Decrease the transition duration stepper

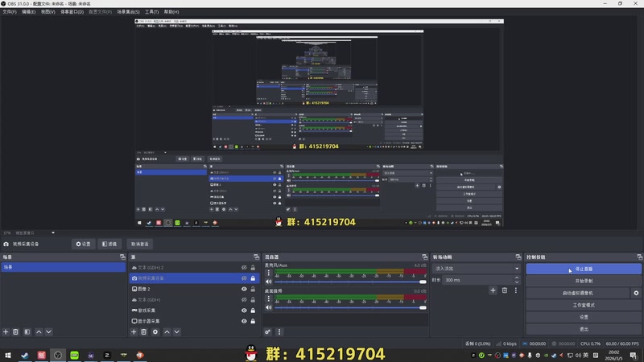point(517,282)
